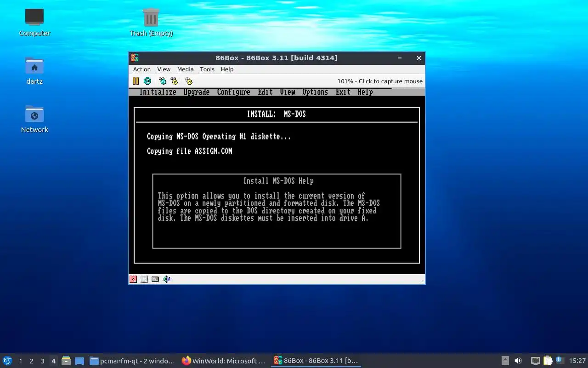Open machine settings via the rightmost toolbar icon
The image size is (588, 368).
click(189, 81)
